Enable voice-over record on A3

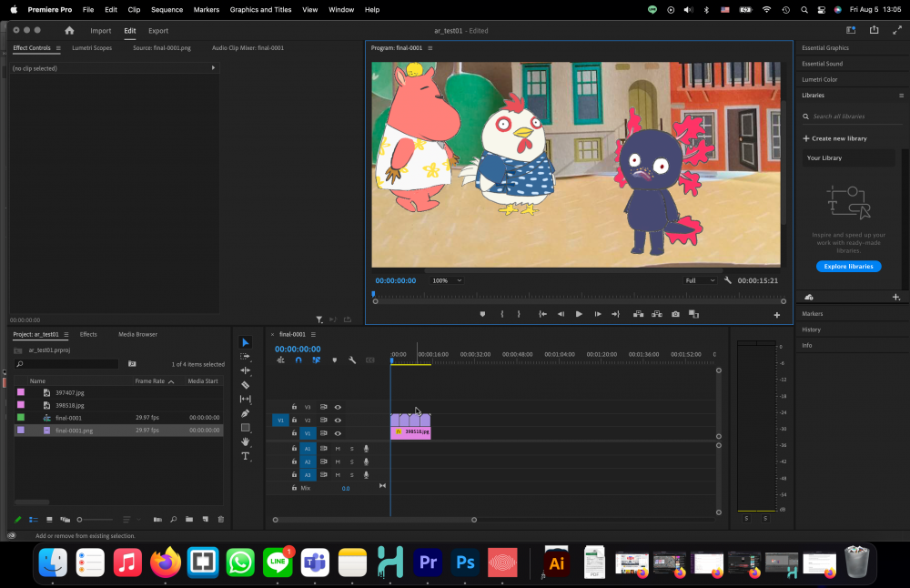[366, 475]
